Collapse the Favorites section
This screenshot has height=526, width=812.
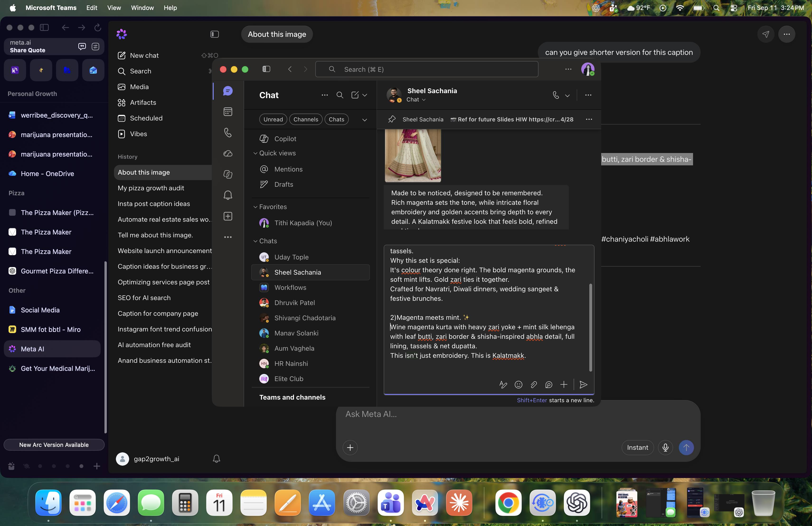point(255,207)
